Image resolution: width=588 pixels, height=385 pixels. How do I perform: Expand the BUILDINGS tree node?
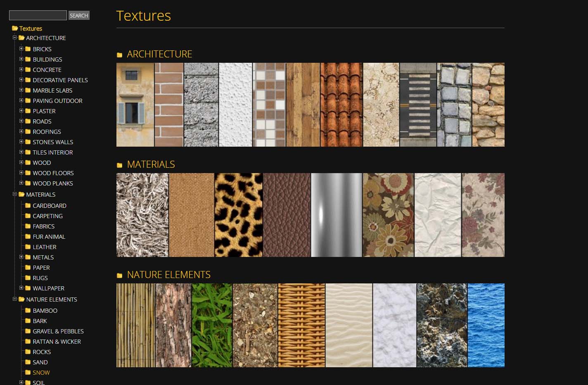pyautogui.click(x=21, y=59)
